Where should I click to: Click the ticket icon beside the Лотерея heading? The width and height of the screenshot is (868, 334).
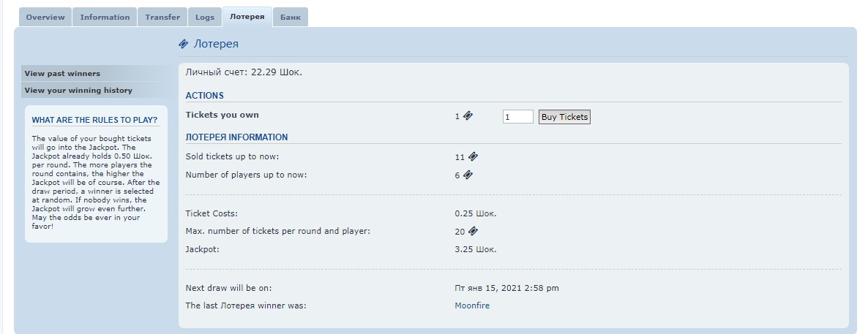pyautogui.click(x=184, y=44)
